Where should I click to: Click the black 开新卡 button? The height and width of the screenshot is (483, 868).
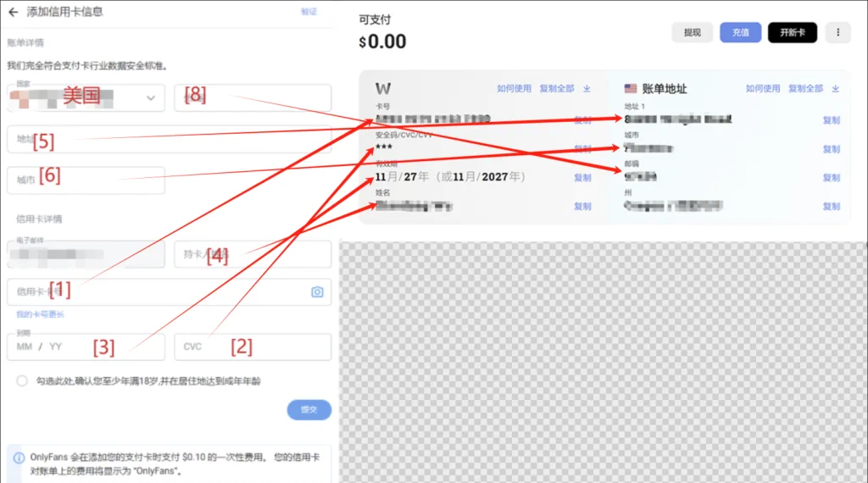tap(792, 33)
